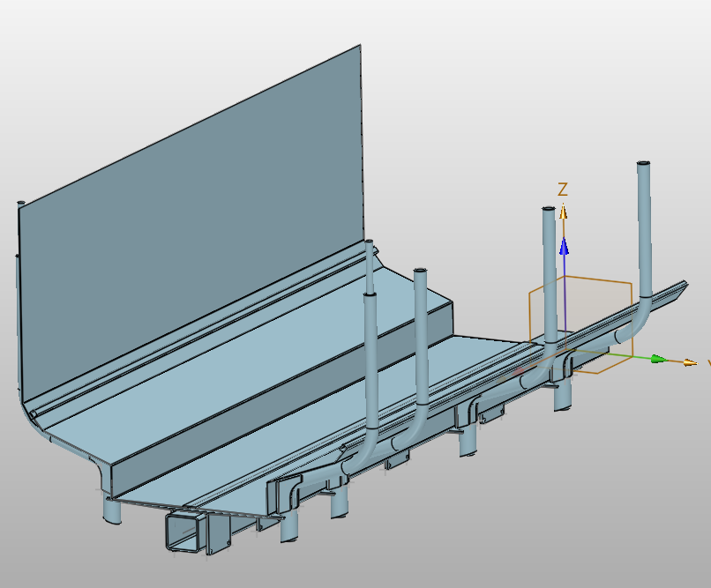
Task: Select the green Y-axis arrowhead
Action: pos(657,359)
